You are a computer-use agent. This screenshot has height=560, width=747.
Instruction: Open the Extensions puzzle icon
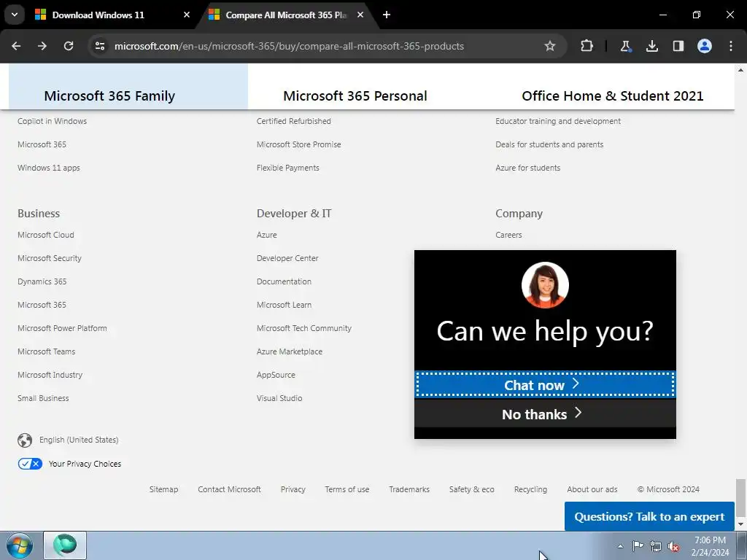tap(587, 46)
